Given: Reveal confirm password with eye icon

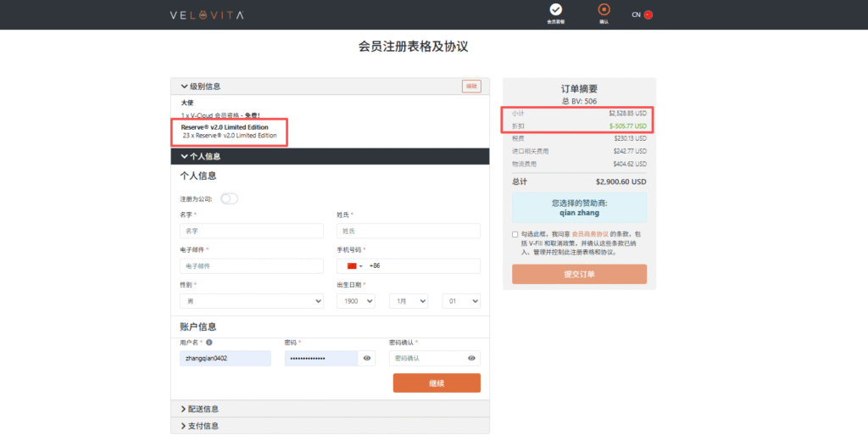Looking at the screenshot, I should coord(471,359).
